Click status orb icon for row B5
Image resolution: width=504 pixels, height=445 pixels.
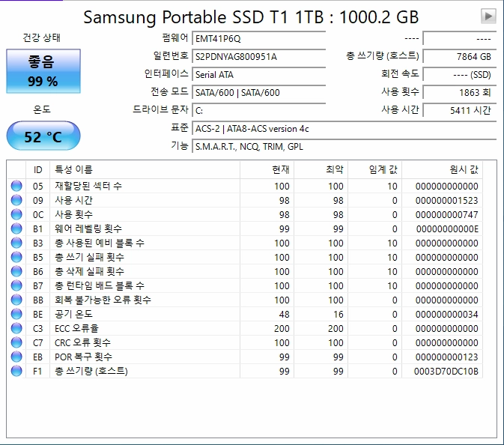coord(16,257)
